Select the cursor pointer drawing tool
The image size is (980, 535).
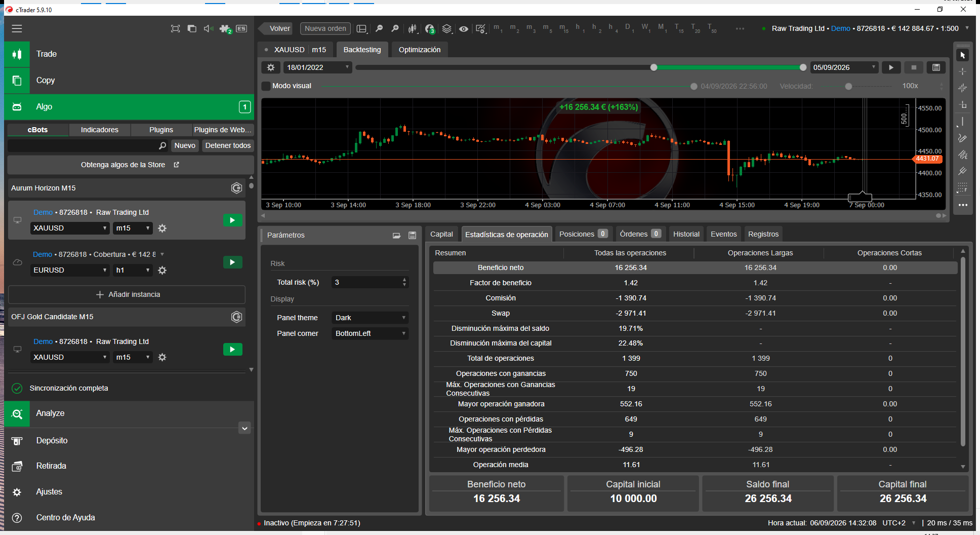pyautogui.click(x=963, y=55)
